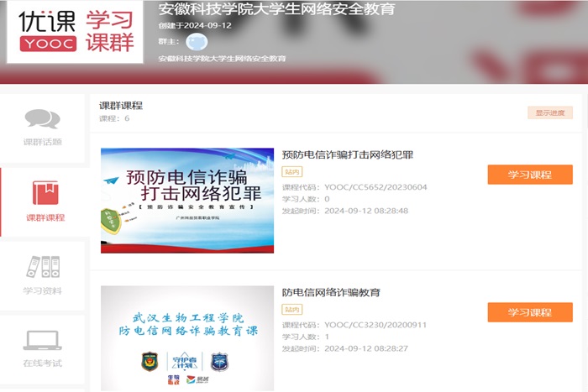This screenshot has width=588, height=392.
Task: Switch to the 课群话题 tab label
Action: [42, 142]
